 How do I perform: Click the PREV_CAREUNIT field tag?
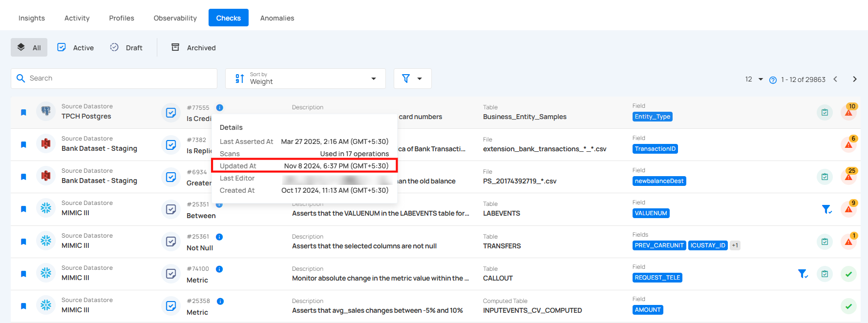[x=659, y=245]
